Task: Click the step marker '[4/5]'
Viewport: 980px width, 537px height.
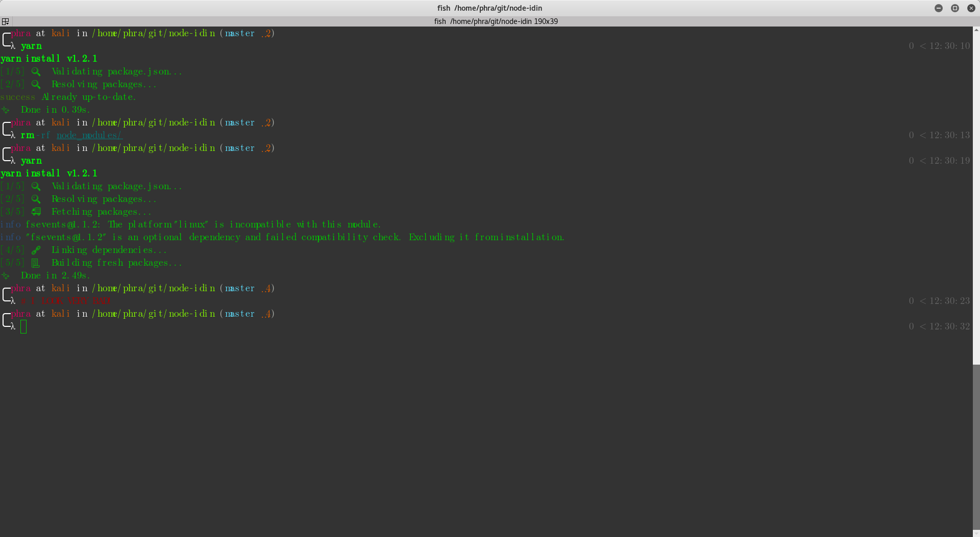Action: (12, 250)
